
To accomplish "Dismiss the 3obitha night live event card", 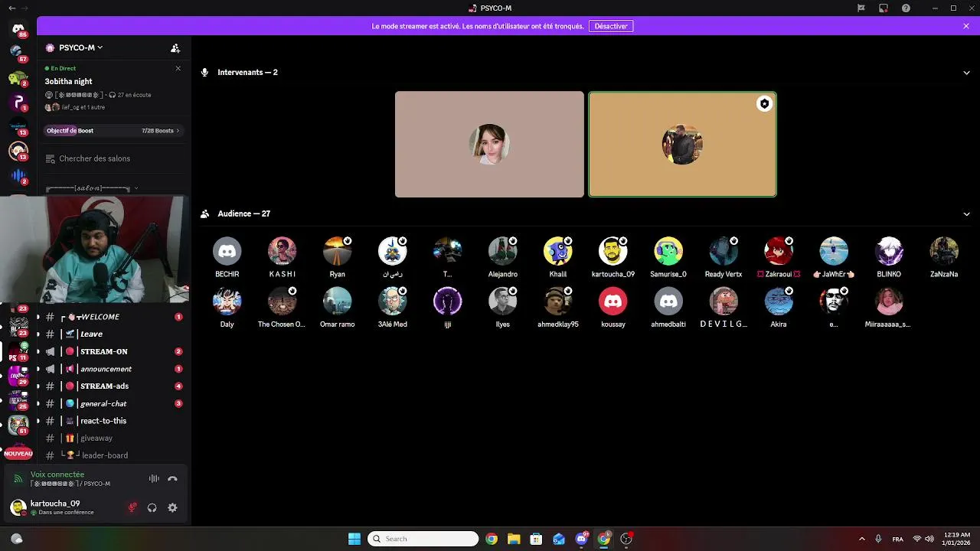I will 178,68.
